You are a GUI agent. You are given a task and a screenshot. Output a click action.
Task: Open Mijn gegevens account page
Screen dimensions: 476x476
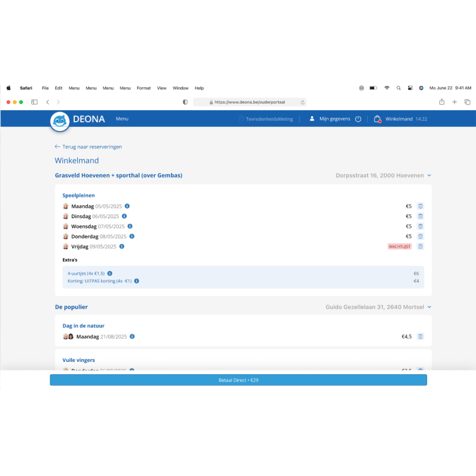(330, 119)
